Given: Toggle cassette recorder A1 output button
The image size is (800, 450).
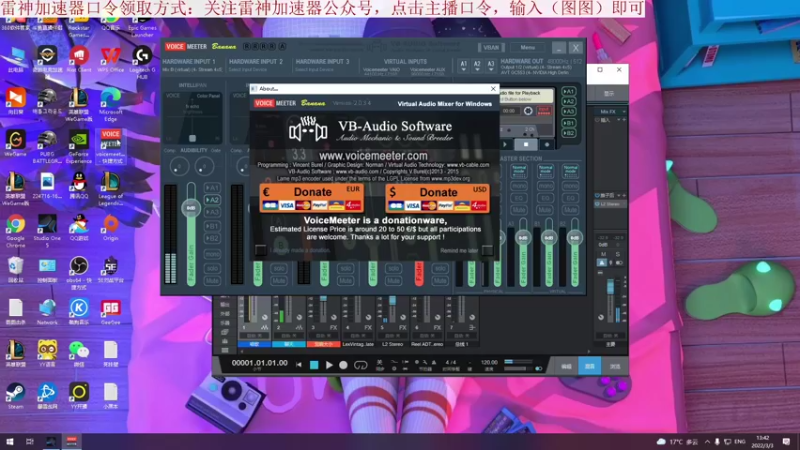Looking at the screenshot, I should coord(569,92).
